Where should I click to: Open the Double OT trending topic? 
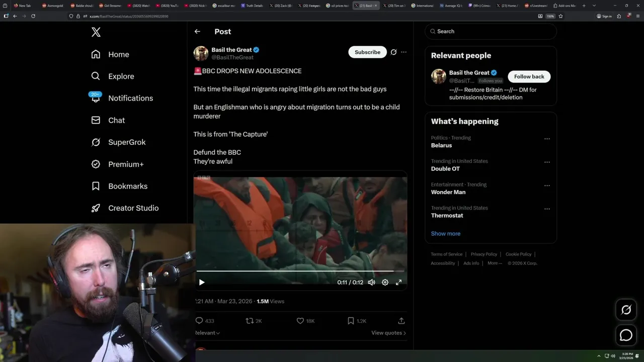click(x=445, y=169)
